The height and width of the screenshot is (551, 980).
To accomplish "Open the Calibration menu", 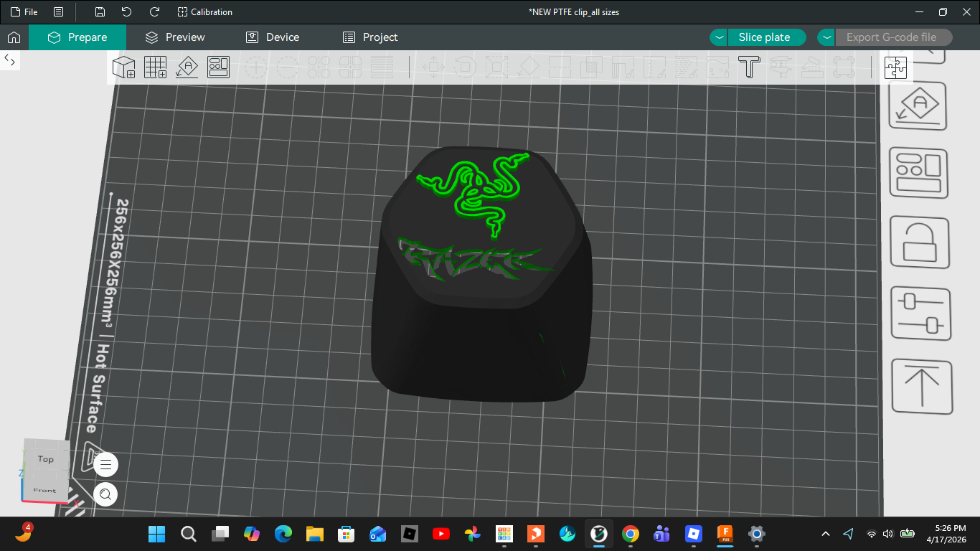I will (x=204, y=12).
